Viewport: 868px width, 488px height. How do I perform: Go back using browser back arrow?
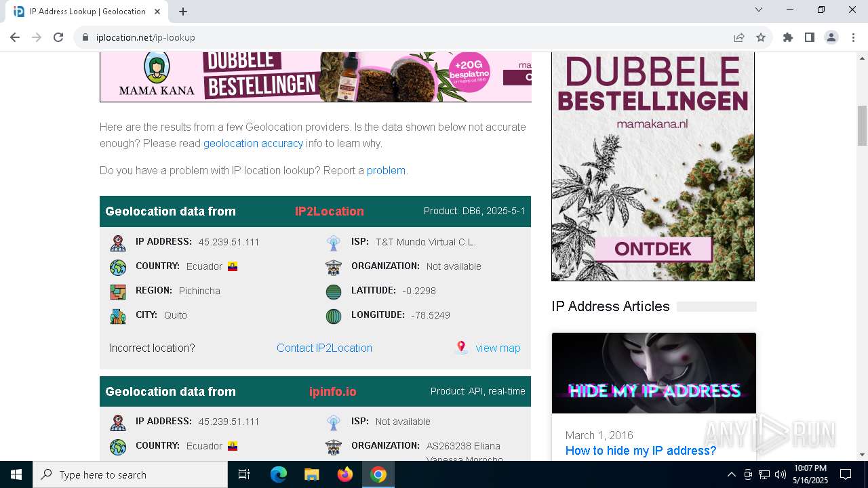[x=15, y=37]
